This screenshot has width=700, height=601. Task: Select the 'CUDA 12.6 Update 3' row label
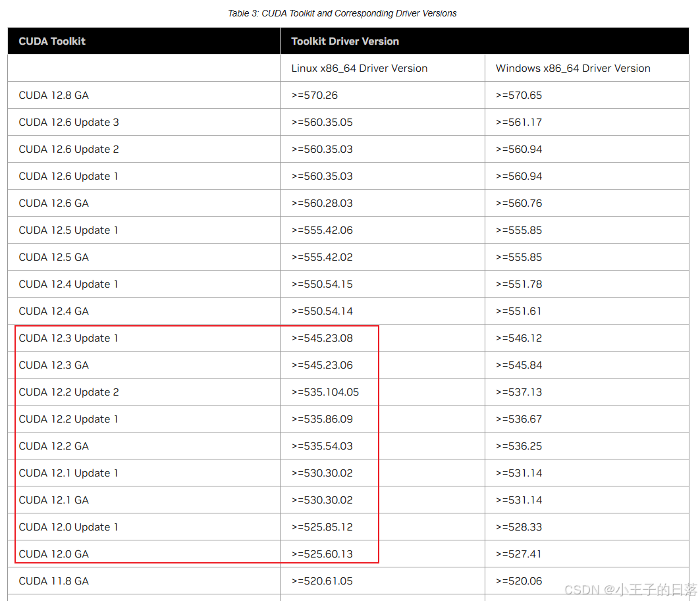point(68,122)
